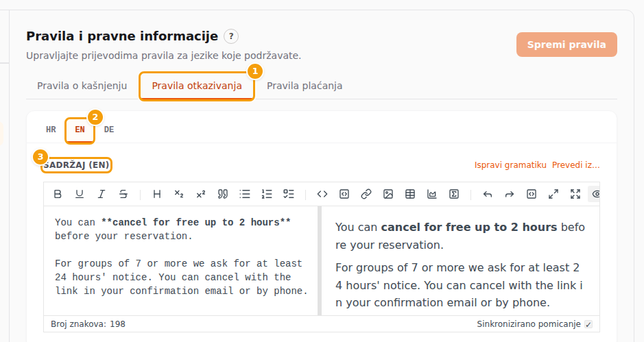
Task: Insert an image
Action: [x=388, y=194]
